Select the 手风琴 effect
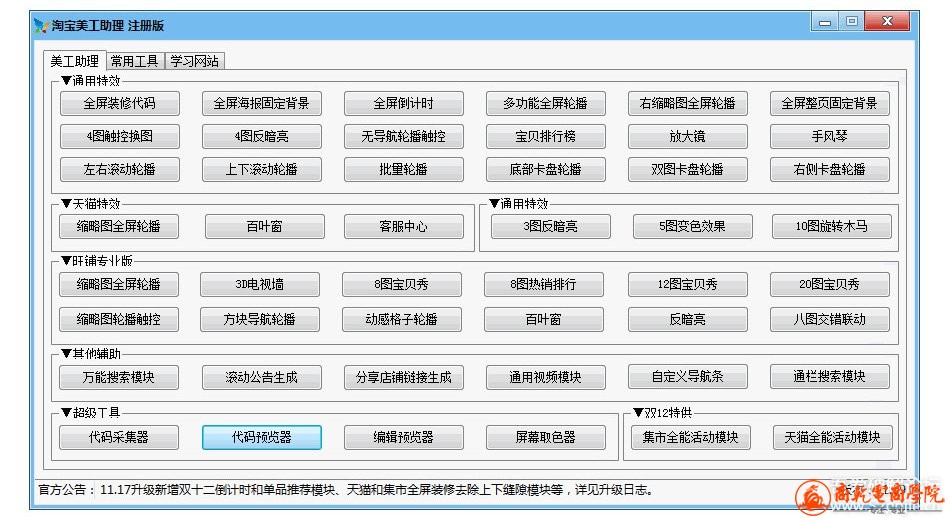The width and height of the screenshot is (950, 523). pyautogui.click(x=829, y=136)
